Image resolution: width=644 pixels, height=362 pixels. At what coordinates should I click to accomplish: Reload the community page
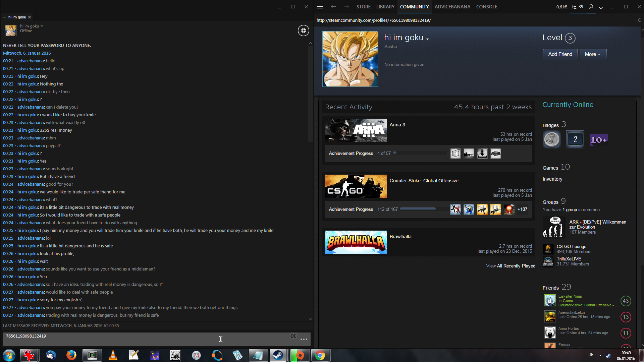point(639,20)
